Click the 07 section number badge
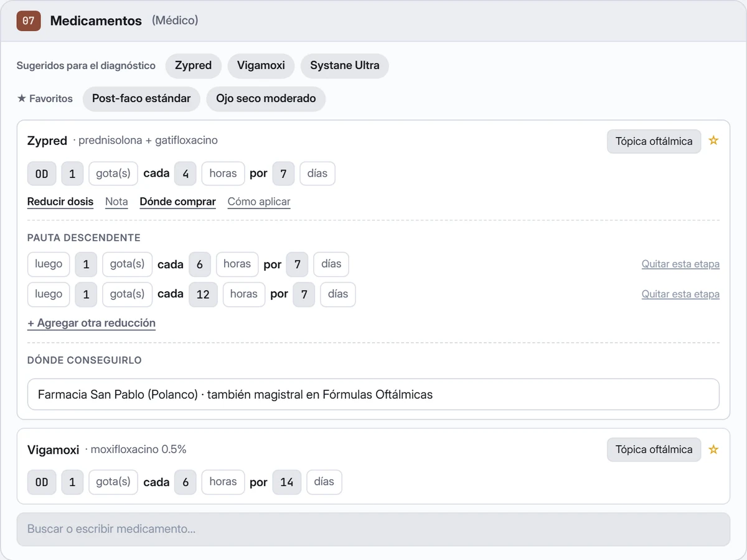The height and width of the screenshot is (560, 747). coord(29,21)
